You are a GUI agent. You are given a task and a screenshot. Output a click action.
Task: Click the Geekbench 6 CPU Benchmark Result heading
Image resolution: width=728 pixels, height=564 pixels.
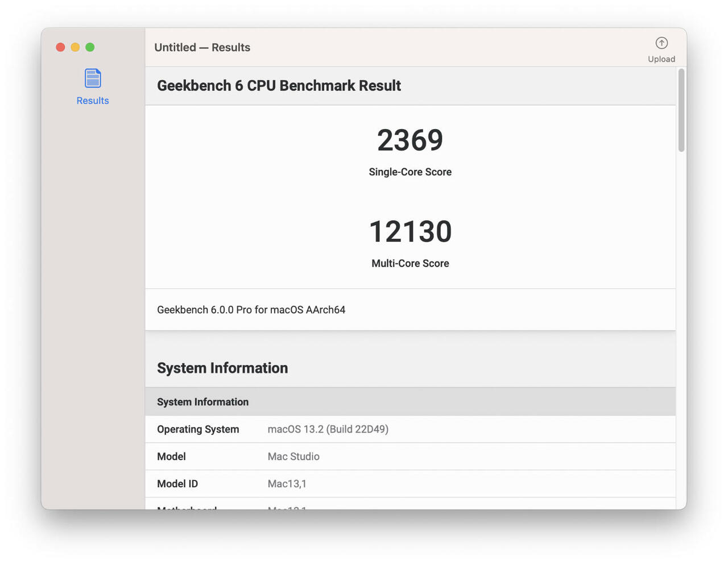click(x=279, y=86)
